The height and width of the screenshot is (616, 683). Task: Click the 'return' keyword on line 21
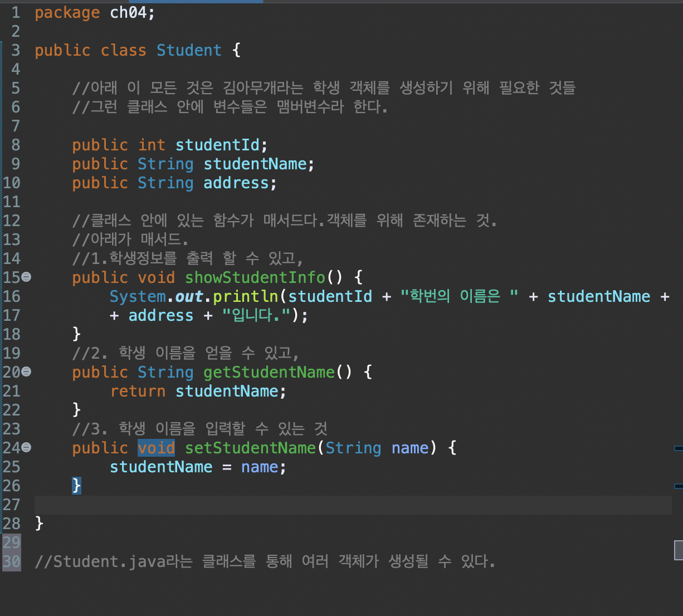click(x=138, y=391)
